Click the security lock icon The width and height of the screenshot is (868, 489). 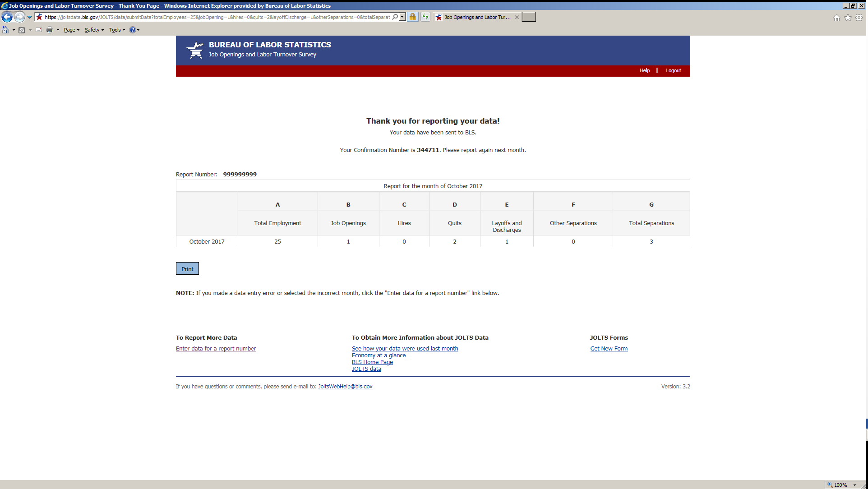click(x=412, y=17)
